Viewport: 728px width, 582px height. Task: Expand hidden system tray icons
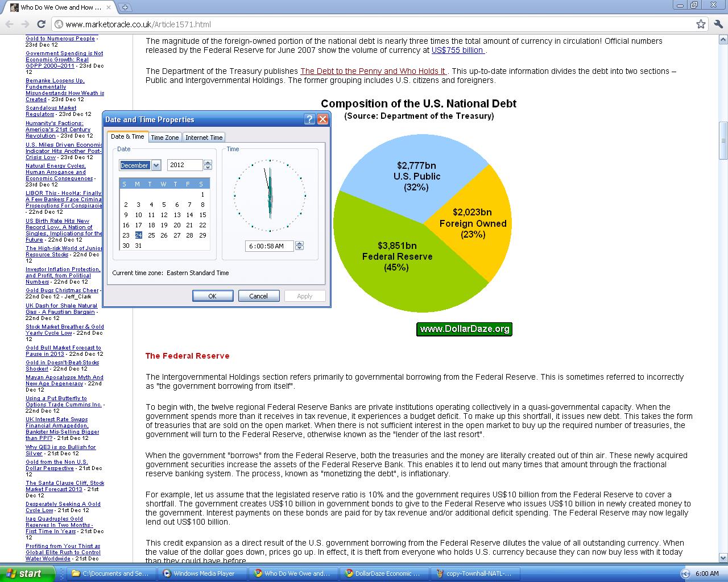pyautogui.click(x=685, y=573)
